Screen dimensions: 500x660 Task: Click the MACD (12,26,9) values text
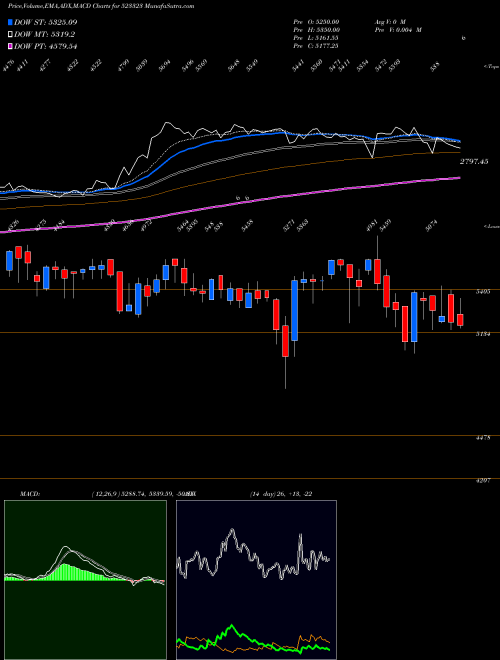click(143, 494)
